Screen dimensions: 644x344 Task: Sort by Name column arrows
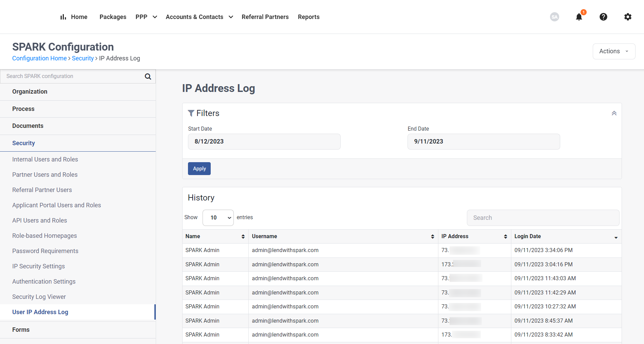243,236
